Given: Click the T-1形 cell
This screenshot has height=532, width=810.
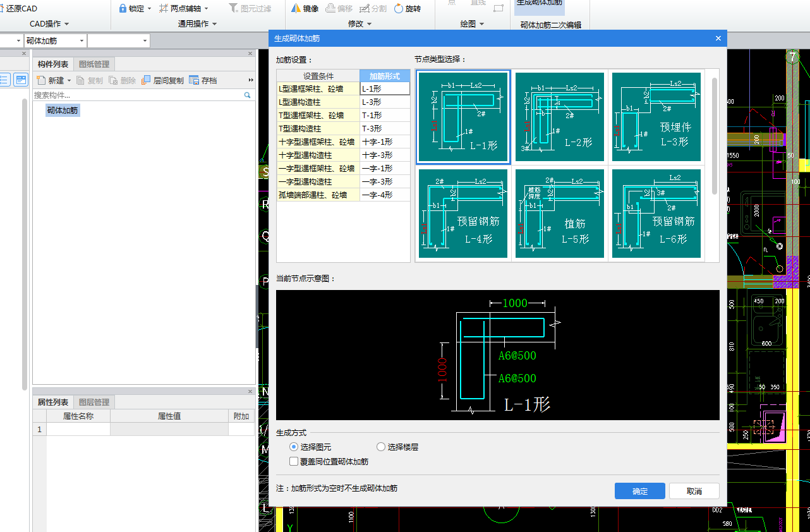Looking at the screenshot, I should pyautogui.click(x=385, y=115).
